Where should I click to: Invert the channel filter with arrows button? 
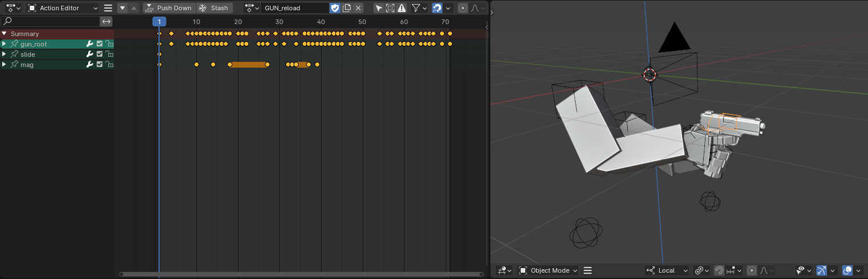[106, 21]
